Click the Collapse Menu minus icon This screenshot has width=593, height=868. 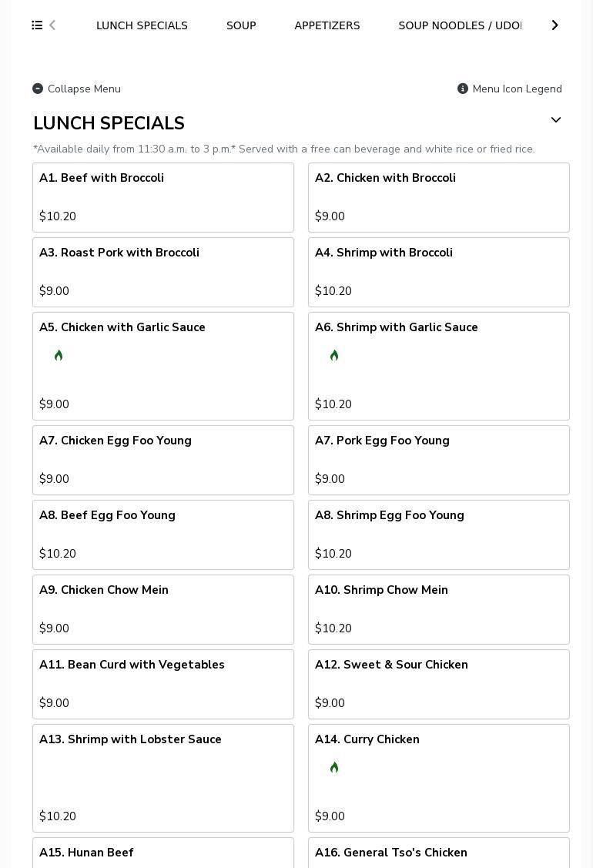[38, 89]
